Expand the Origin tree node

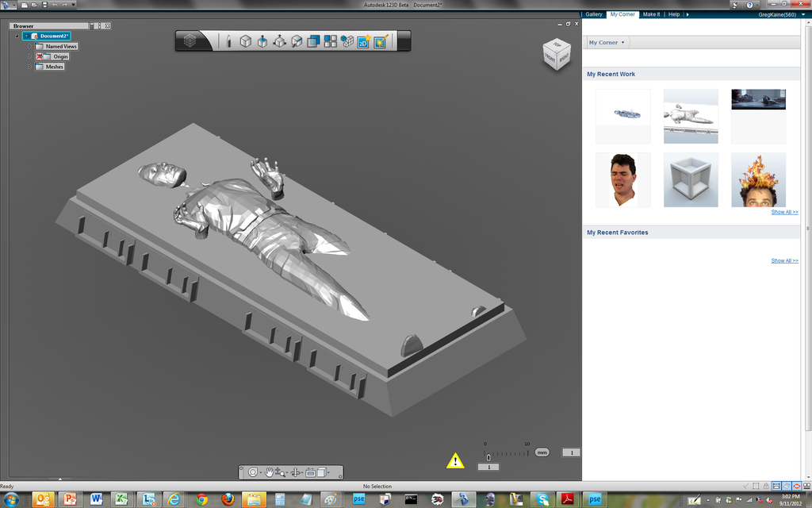[x=29, y=56]
